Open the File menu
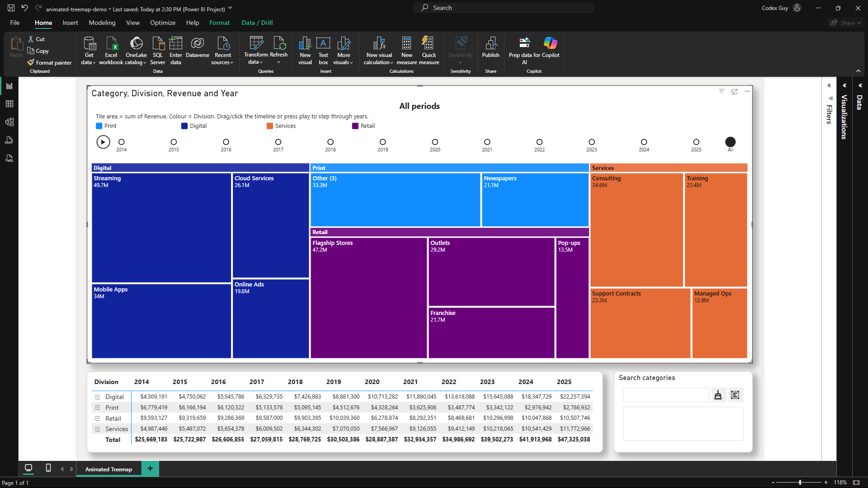The height and width of the screenshot is (488, 868). pyautogui.click(x=15, y=23)
